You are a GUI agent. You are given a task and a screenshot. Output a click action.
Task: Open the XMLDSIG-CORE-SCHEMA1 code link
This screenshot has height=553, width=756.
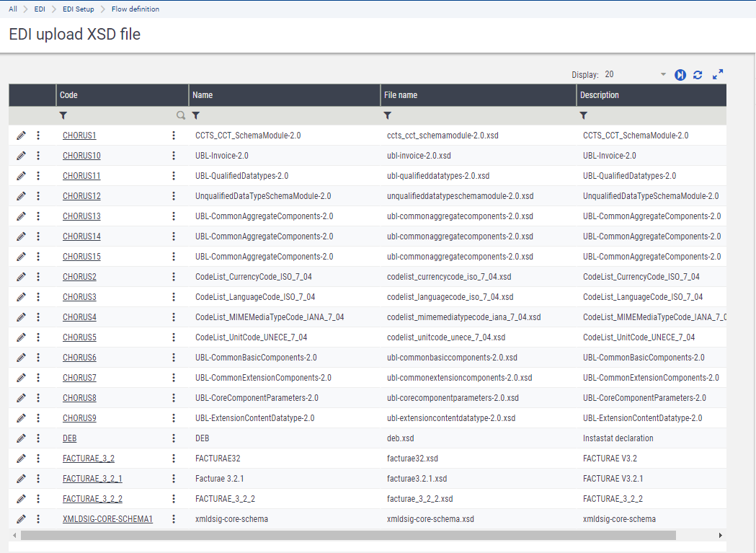pyautogui.click(x=107, y=519)
